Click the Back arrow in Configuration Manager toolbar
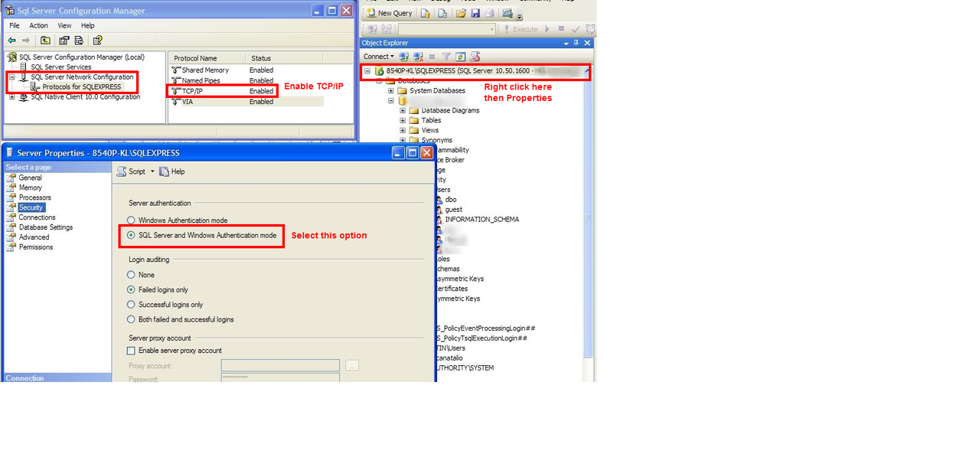The width and height of the screenshot is (980, 457). pos(11,41)
